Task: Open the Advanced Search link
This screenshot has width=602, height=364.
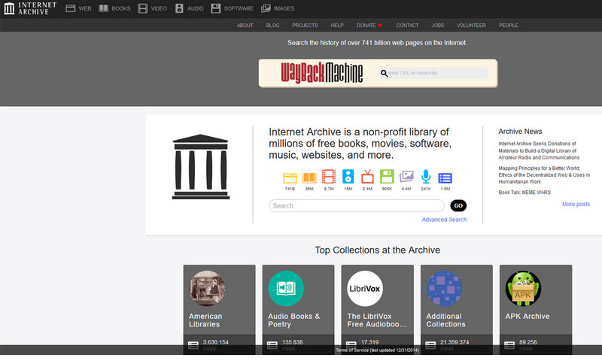Action: tap(444, 220)
